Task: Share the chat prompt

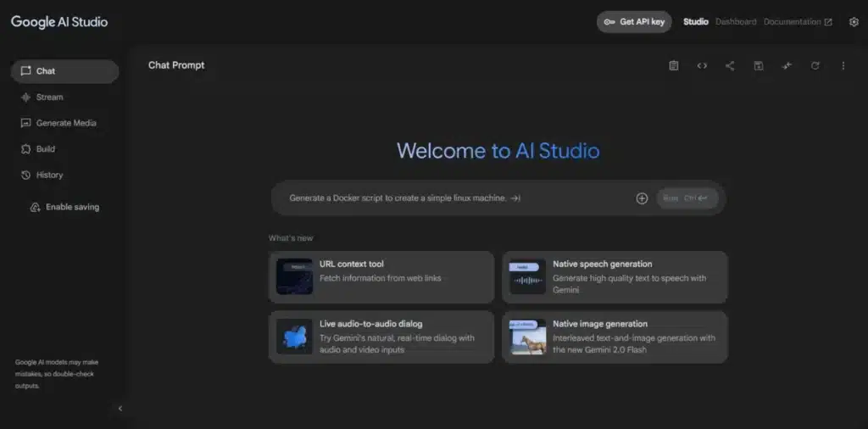Action: pyautogui.click(x=730, y=66)
